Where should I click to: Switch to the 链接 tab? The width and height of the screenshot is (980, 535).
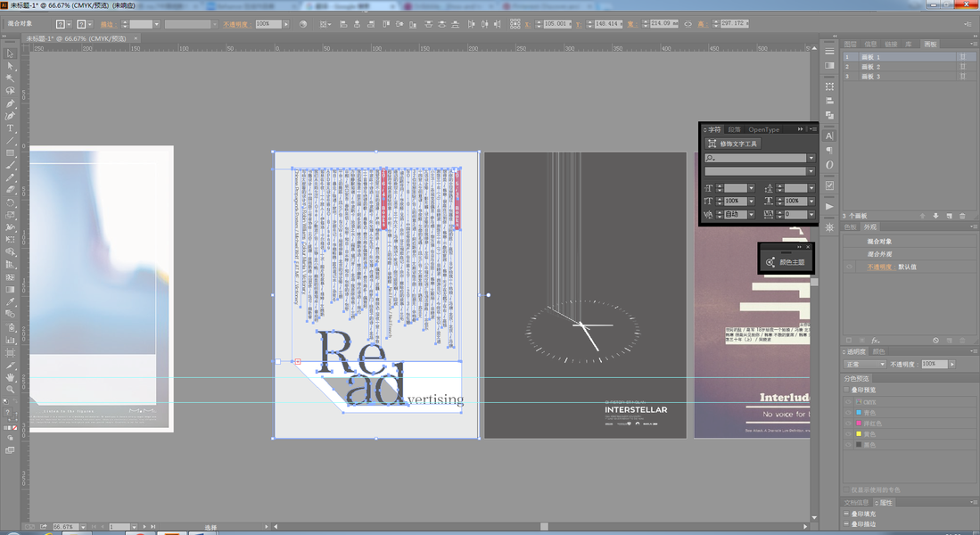pos(891,44)
